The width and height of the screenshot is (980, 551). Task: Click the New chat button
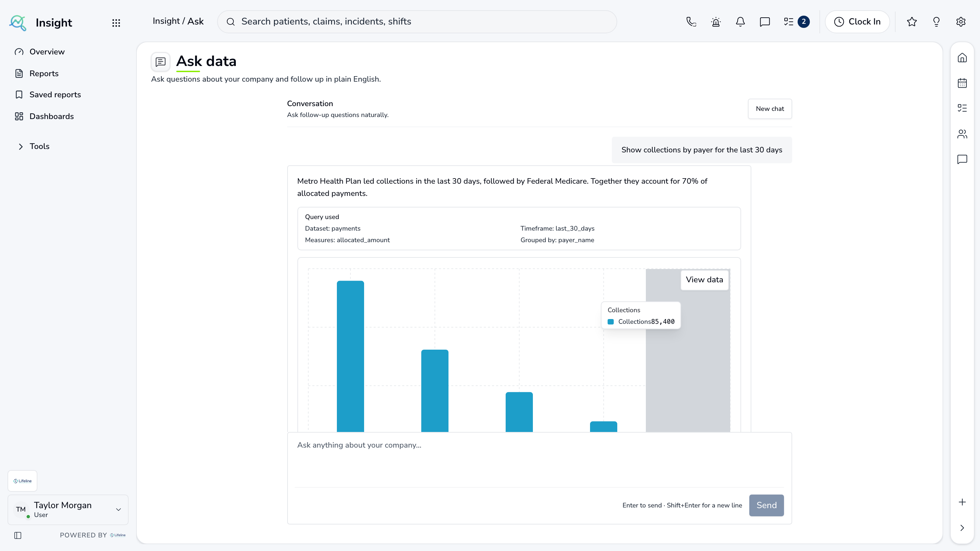coord(770,109)
